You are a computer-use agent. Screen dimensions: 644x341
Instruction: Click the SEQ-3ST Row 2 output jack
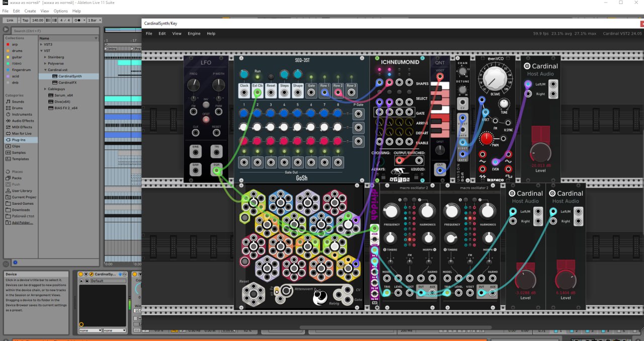point(338,93)
